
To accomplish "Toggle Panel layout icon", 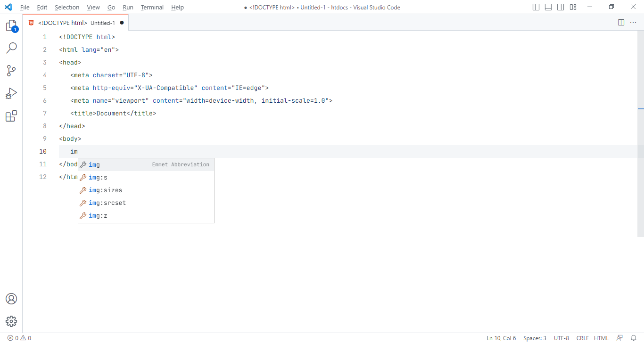I will pyautogui.click(x=548, y=7).
